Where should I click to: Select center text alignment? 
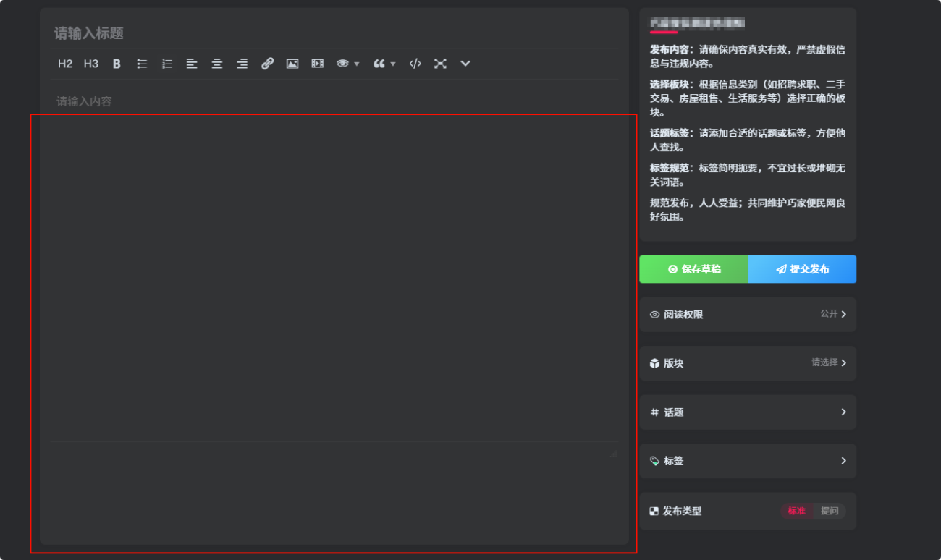(x=216, y=64)
